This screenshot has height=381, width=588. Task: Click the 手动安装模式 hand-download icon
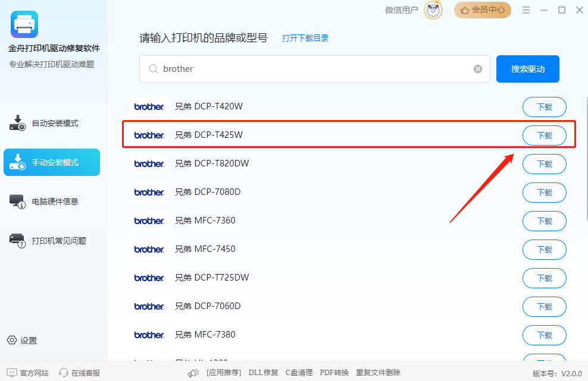click(x=17, y=162)
